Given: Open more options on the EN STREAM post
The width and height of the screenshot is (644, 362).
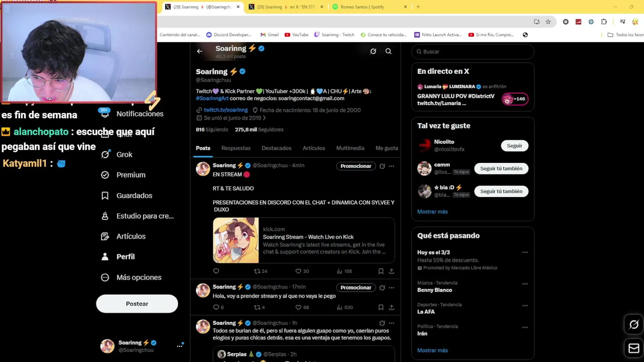Looking at the screenshot, I should click(391, 166).
